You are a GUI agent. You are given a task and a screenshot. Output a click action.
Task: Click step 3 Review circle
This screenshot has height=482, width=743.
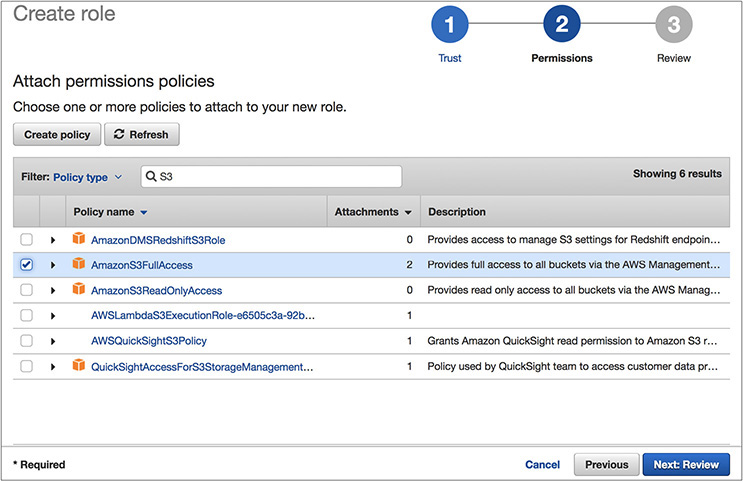click(673, 26)
